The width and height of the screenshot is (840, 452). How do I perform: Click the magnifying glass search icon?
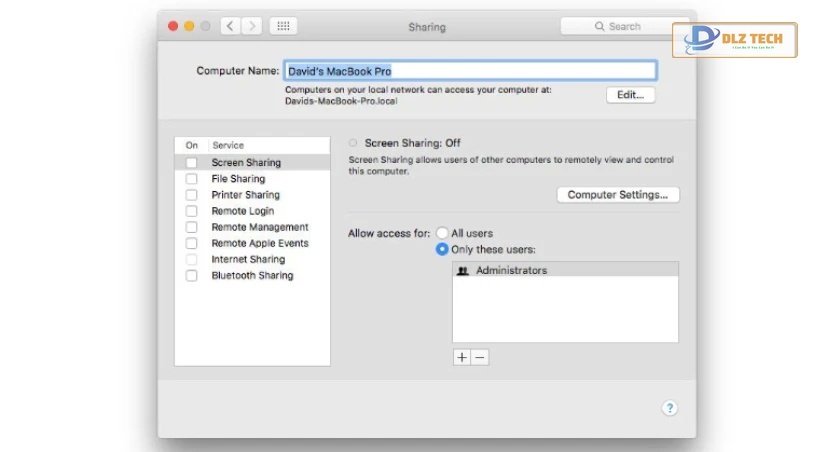point(600,26)
